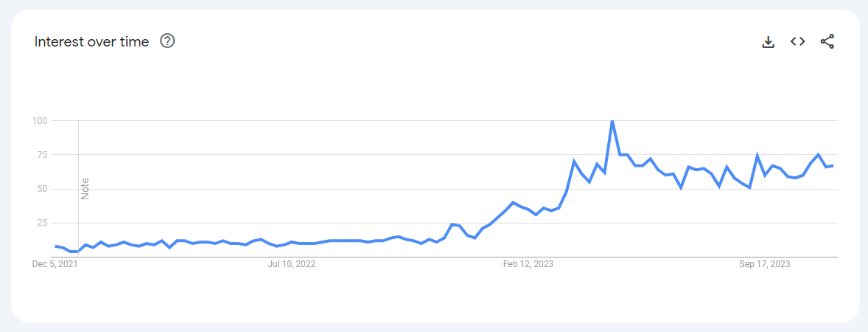Click the rightmost end point of blue line

tap(833, 165)
